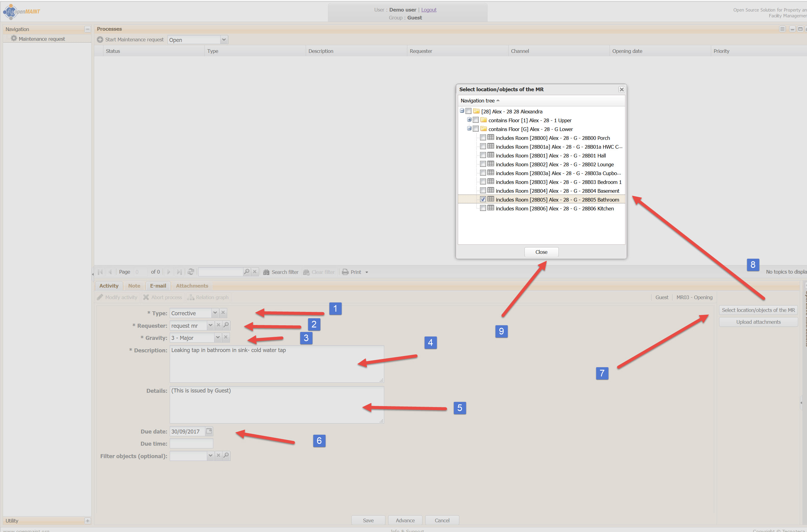Expand the Floor [1] Upper tree node
This screenshot has height=532, width=807.
tap(469, 120)
